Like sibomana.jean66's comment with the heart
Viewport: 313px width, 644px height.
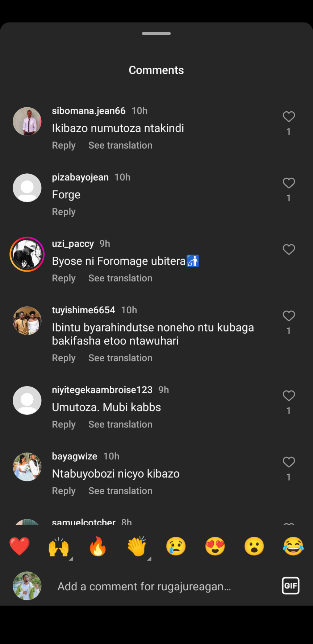(289, 117)
